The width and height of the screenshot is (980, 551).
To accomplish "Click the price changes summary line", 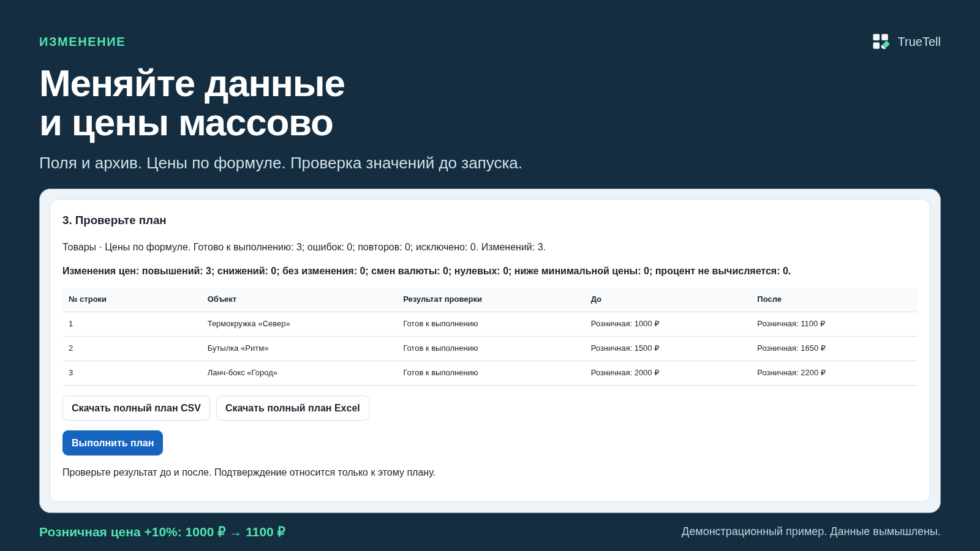I will (426, 271).
